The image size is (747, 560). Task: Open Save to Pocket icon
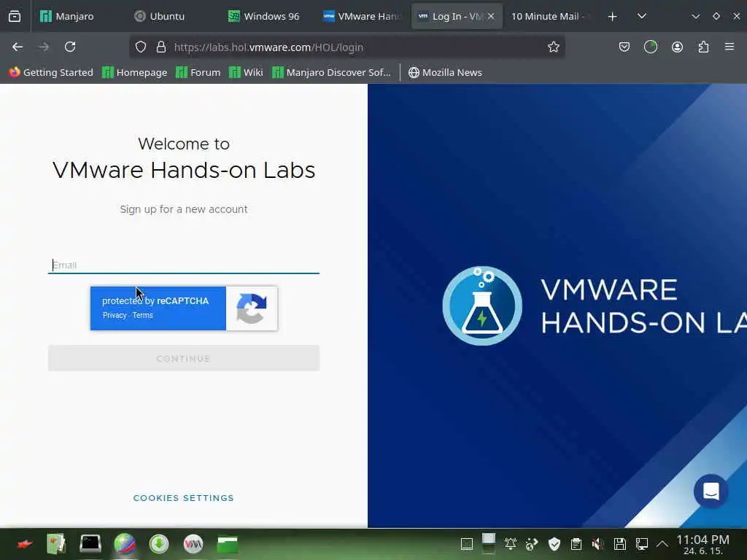click(x=624, y=47)
